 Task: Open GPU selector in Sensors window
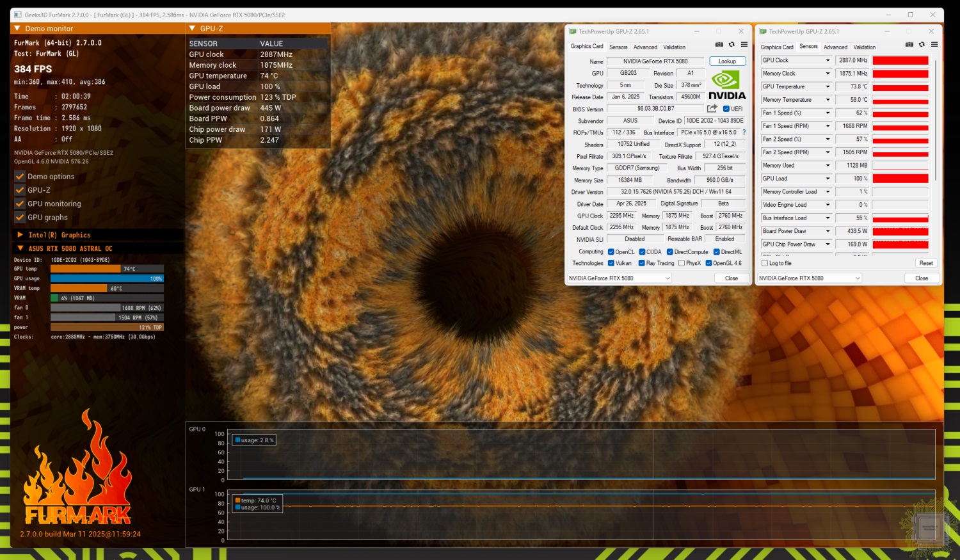[810, 278]
